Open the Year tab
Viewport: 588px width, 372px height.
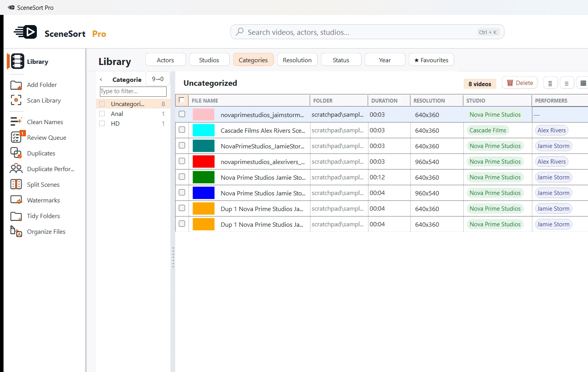[385, 60]
